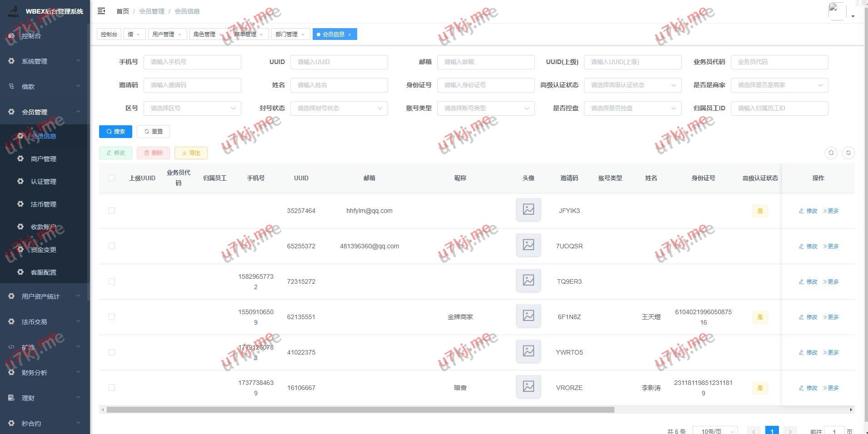This screenshot has width=868, height=434.
Task: Click the 手机号 input field
Action: tap(192, 62)
